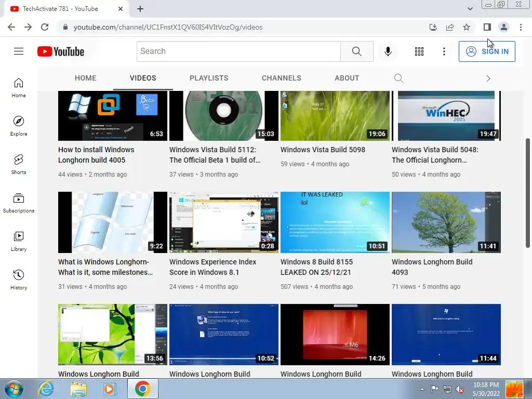
Task: Open the YouTube apps grid icon
Action: click(419, 51)
